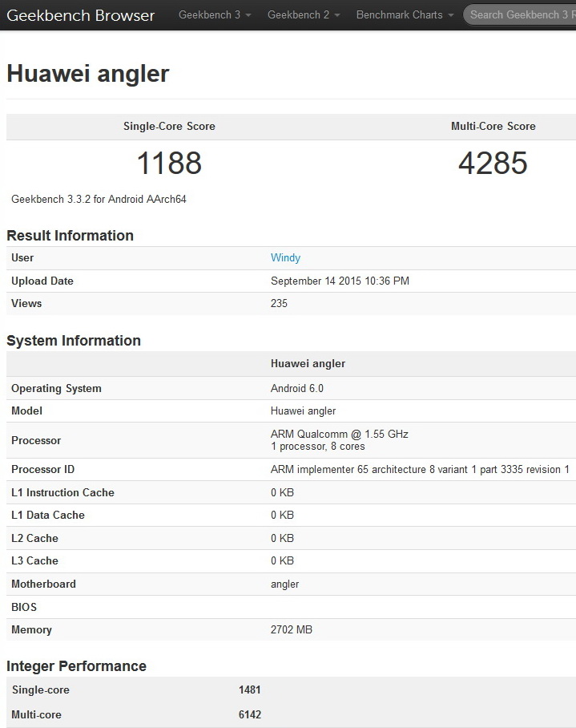
Task: Select the L1 Instruction Cache 0 KB value
Action: (283, 492)
